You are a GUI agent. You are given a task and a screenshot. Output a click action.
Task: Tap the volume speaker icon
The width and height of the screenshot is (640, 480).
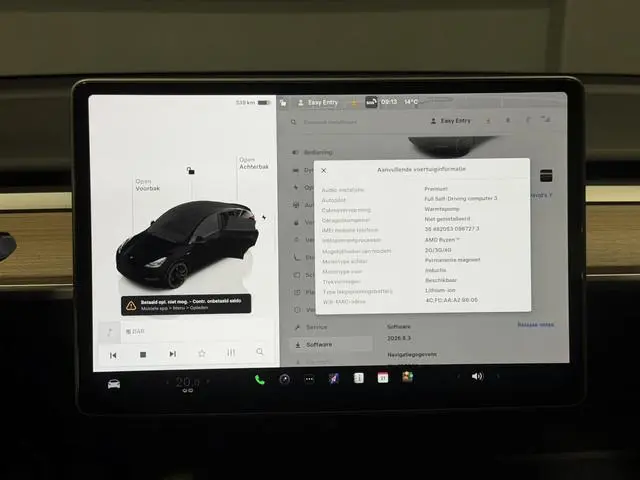[x=477, y=376]
